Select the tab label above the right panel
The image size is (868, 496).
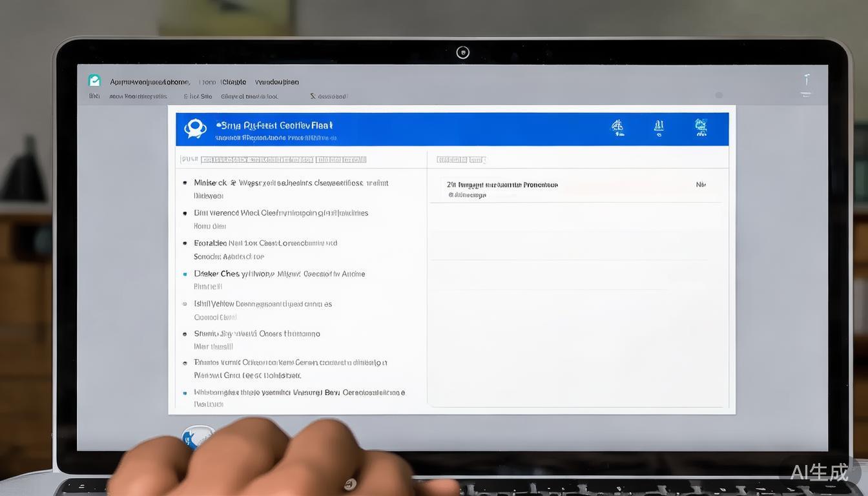(x=461, y=160)
